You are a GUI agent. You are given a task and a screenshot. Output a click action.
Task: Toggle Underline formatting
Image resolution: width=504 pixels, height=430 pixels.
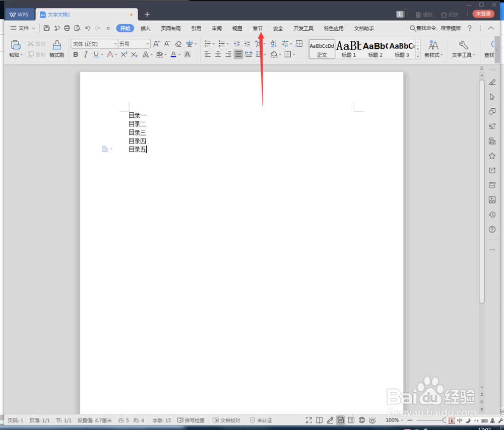point(96,54)
